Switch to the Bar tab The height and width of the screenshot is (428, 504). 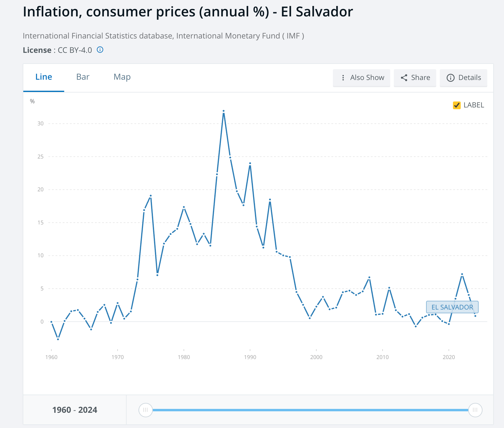[x=83, y=77]
